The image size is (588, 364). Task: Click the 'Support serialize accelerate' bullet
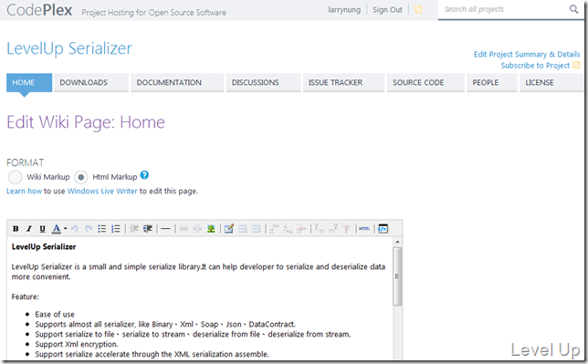pos(152,354)
